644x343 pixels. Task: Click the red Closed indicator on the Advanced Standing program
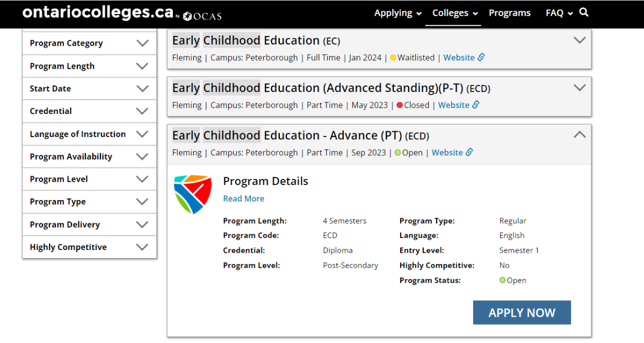[399, 105]
